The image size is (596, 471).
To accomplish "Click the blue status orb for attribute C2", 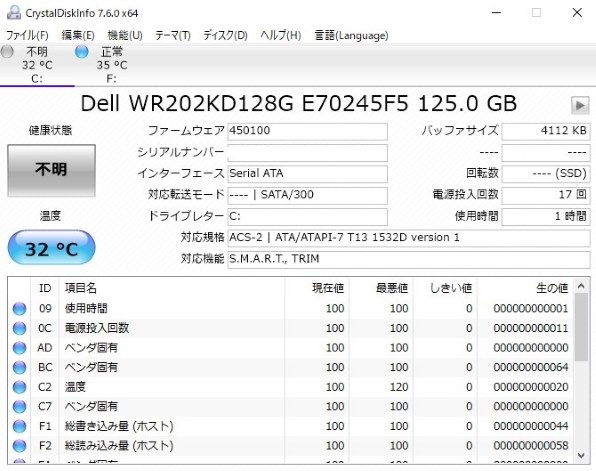I will click(x=19, y=387).
